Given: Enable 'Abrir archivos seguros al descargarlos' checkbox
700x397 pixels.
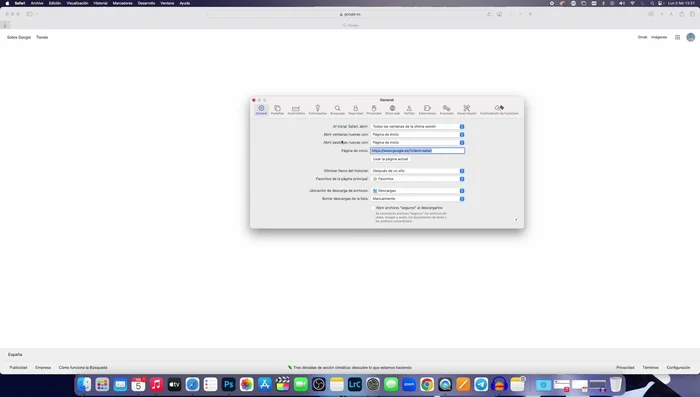Looking at the screenshot, I should [x=373, y=208].
